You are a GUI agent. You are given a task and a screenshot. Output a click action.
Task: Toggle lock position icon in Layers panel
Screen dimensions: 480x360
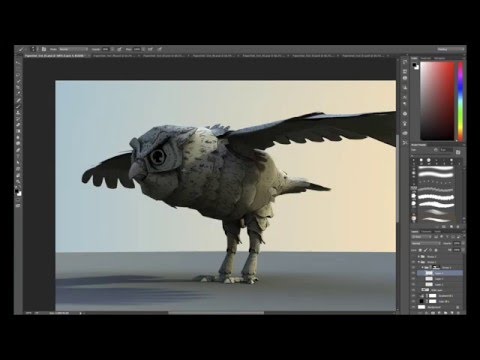tap(430, 250)
